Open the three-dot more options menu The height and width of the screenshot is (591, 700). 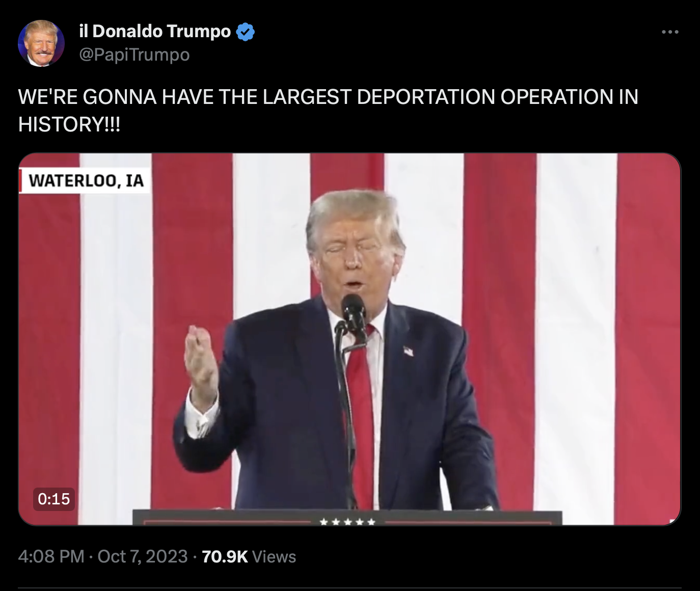tap(670, 32)
